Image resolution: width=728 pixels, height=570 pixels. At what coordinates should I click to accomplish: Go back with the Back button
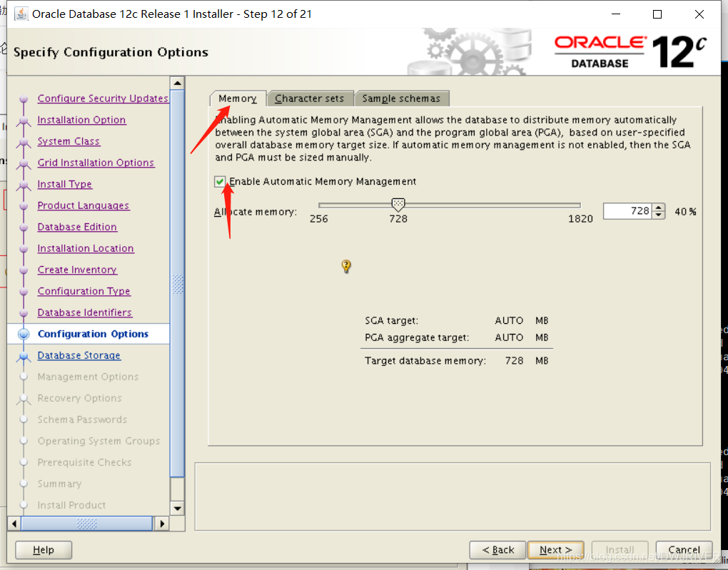(x=497, y=550)
